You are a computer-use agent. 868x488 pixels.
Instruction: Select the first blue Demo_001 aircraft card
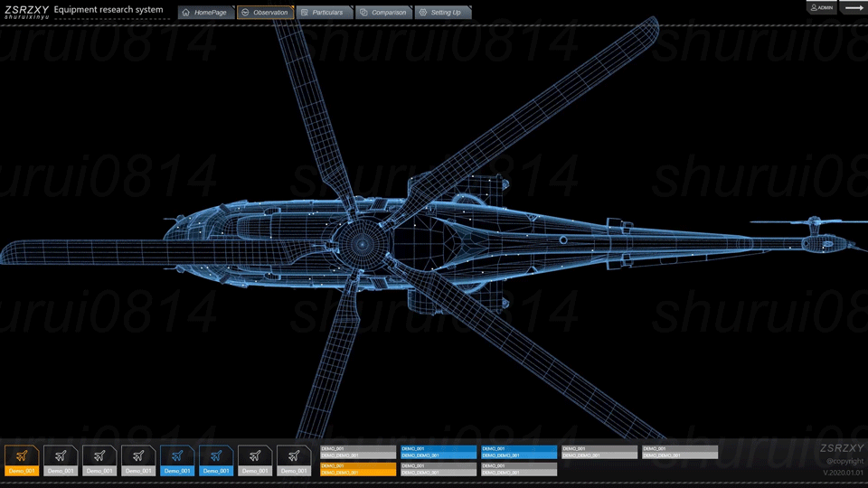(x=177, y=460)
